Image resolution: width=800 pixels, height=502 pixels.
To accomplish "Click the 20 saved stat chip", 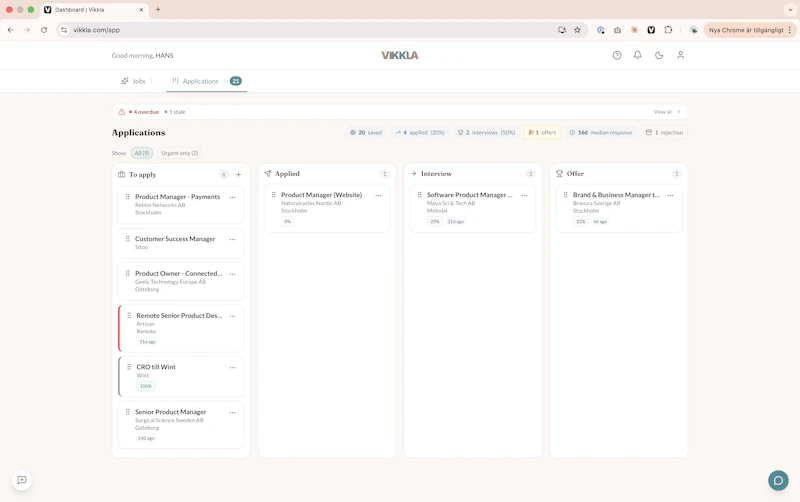I will (366, 133).
